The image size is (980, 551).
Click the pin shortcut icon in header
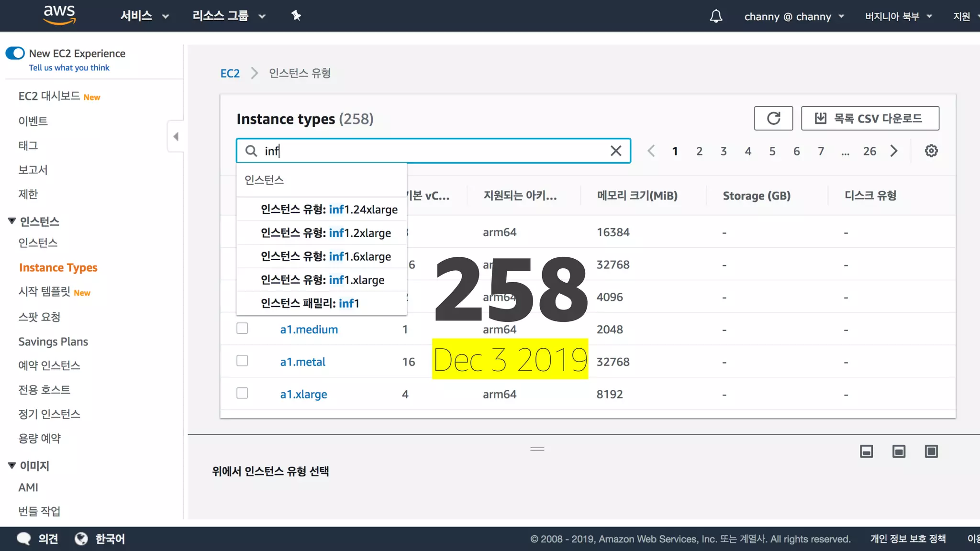296,16
